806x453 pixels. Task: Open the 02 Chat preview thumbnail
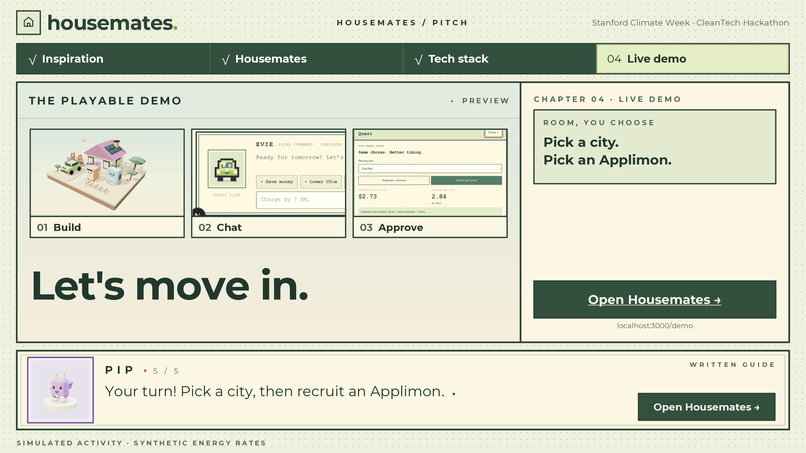(x=268, y=183)
